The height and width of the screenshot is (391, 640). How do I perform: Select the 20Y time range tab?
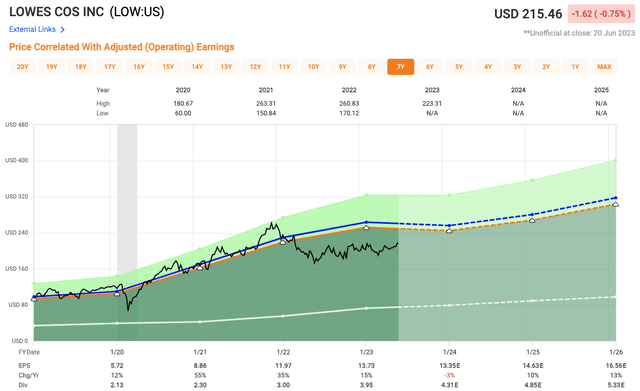tap(22, 67)
